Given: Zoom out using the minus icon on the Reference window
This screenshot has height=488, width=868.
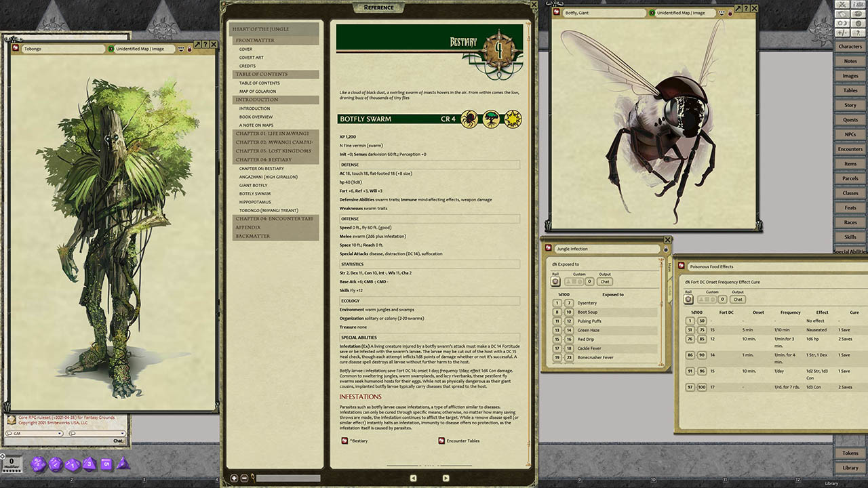Looking at the screenshot, I should point(243,477).
